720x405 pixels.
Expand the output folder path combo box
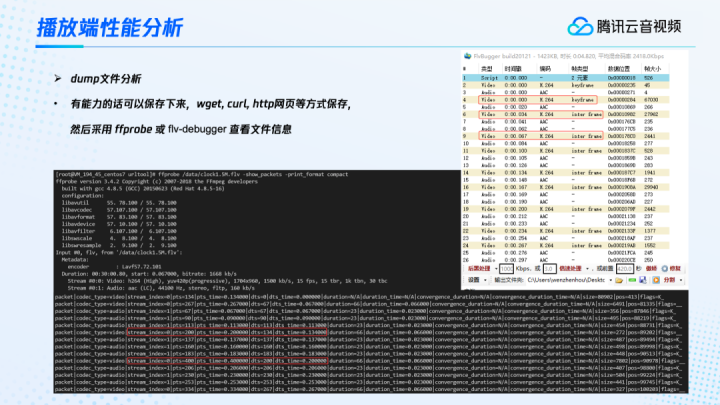(x=610, y=280)
